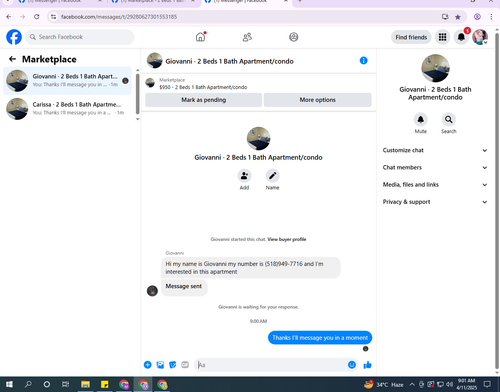Click the chat list scrollbar
This screenshot has height=392, width=500.
137,94
